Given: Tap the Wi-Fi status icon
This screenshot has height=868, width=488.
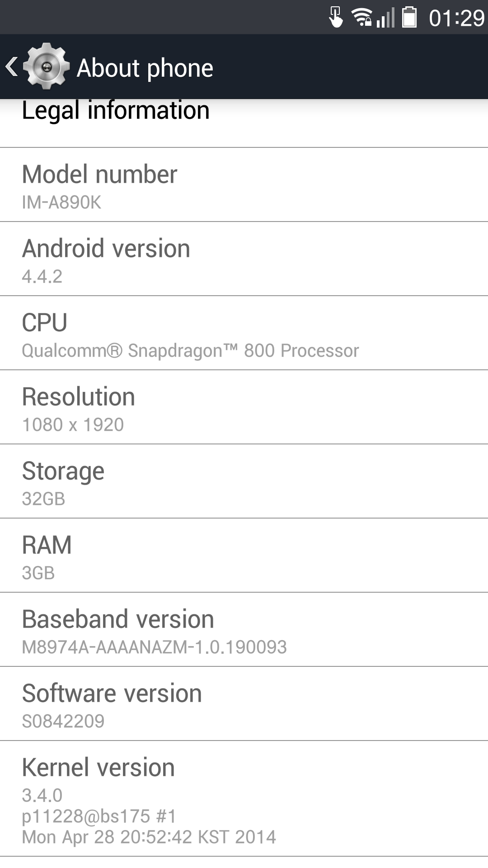Looking at the screenshot, I should (361, 17).
